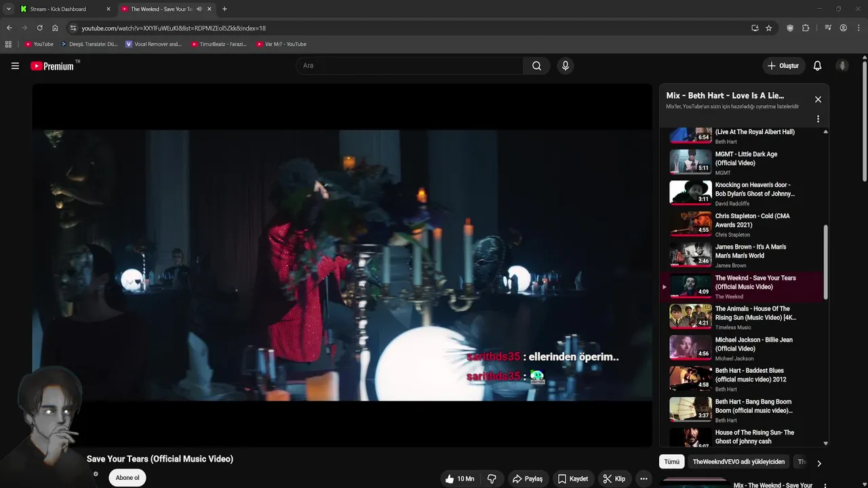Open DeepL Translate bookmark
The image size is (868, 488).
(x=89, y=44)
